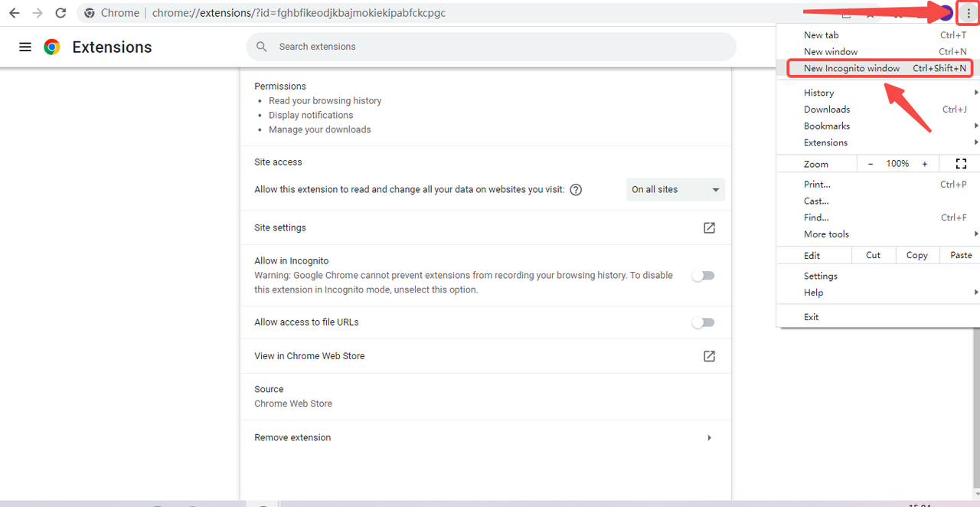Screen dimensions: 980x507
Task: Enable the Allow in Incognito toggle
Action: point(703,276)
